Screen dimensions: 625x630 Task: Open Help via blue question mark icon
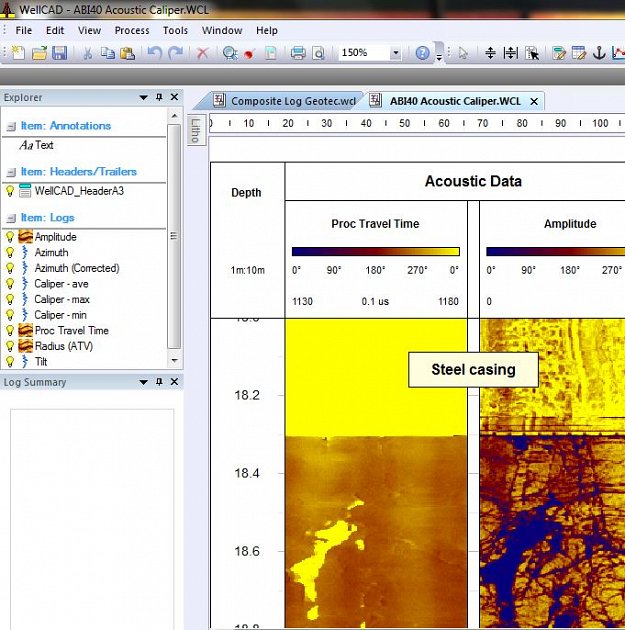point(422,53)
